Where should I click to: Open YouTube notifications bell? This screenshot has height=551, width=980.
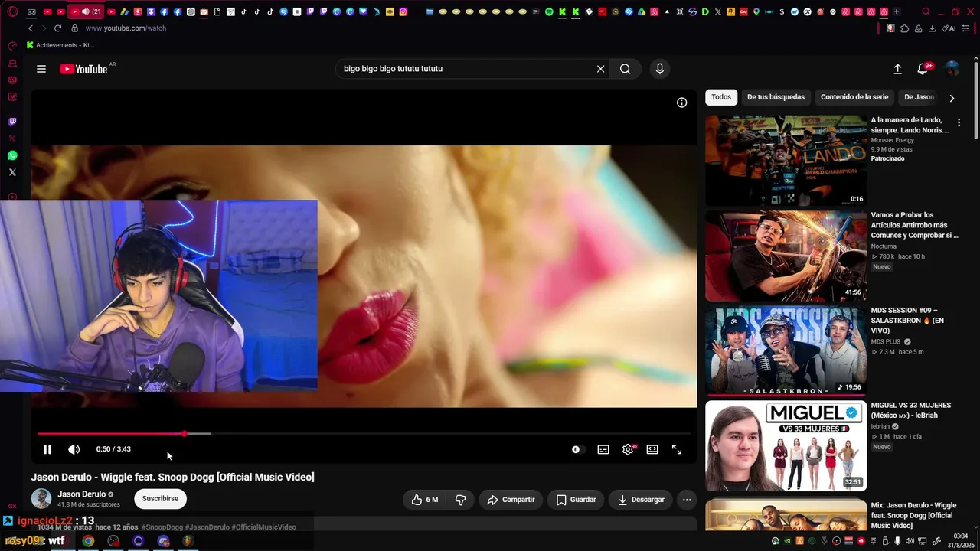point(923,69)
